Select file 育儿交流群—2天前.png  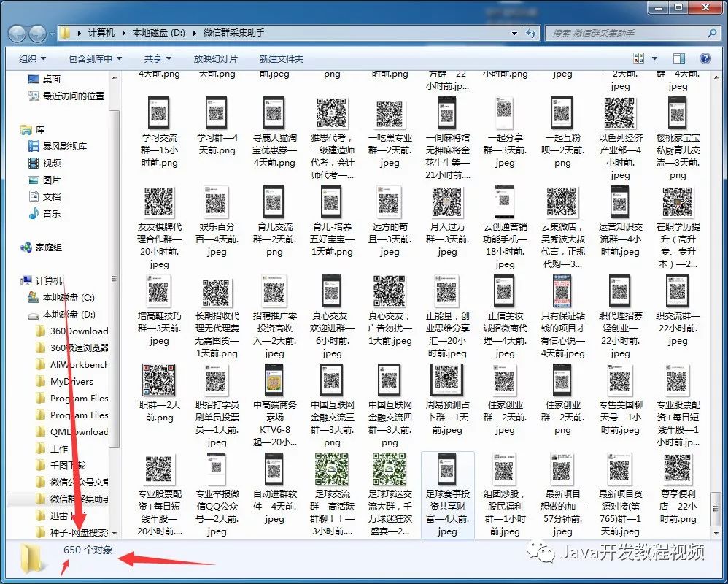(x=274, y=221)
